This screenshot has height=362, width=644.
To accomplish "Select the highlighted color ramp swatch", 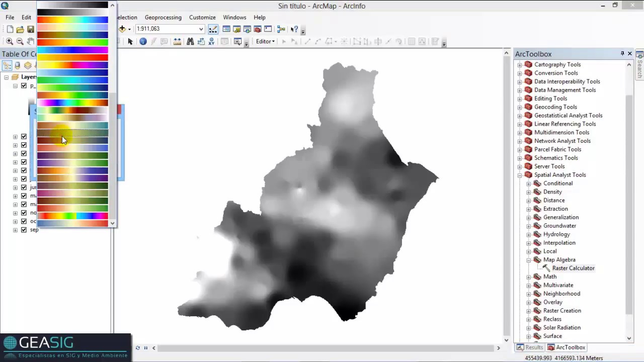I will pyautogui.click(x=73, y=132).
